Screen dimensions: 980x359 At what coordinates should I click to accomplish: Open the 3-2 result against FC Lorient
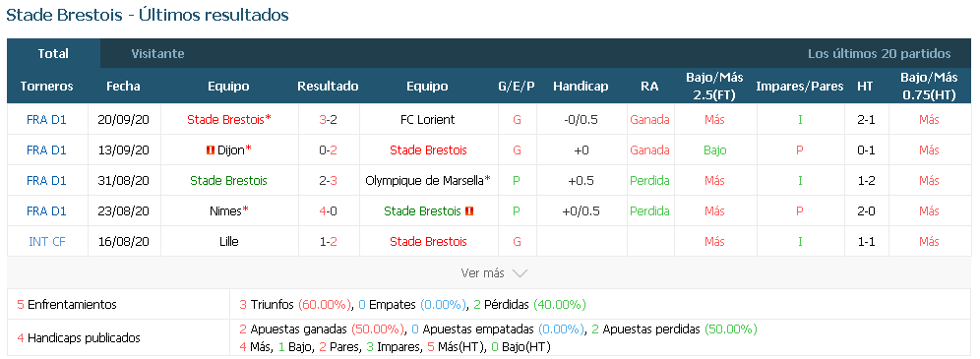pos(328,119)
